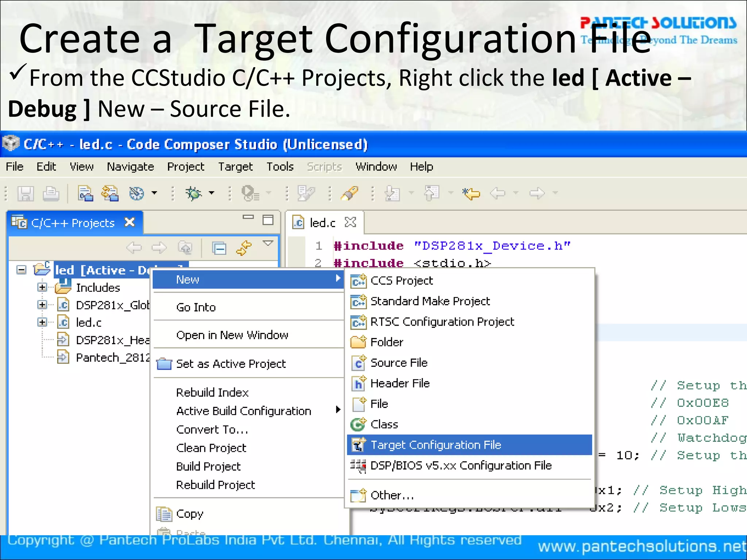Select Other... in the New submenu

[469, 495]
